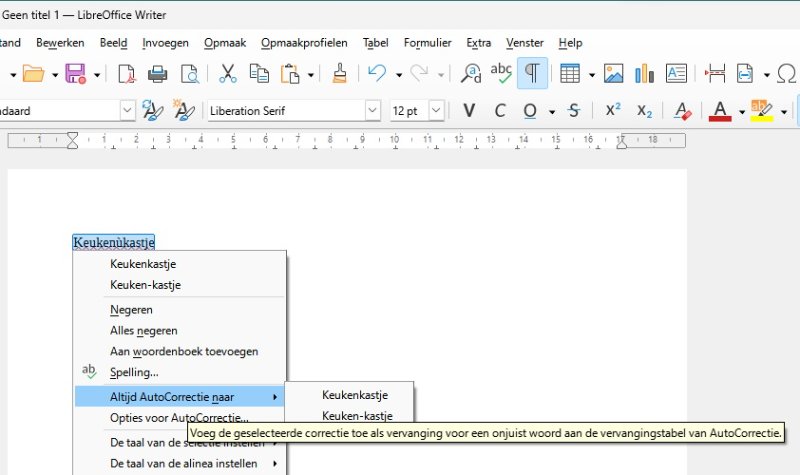Click the Print icon in toolbar
Screen dimensions: 800x475
tap(157, 73)
